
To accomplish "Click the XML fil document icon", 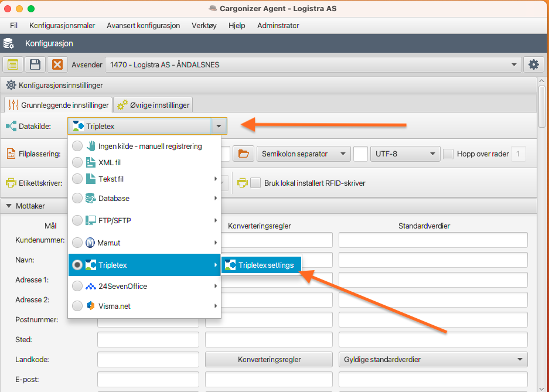I will 91,162.
